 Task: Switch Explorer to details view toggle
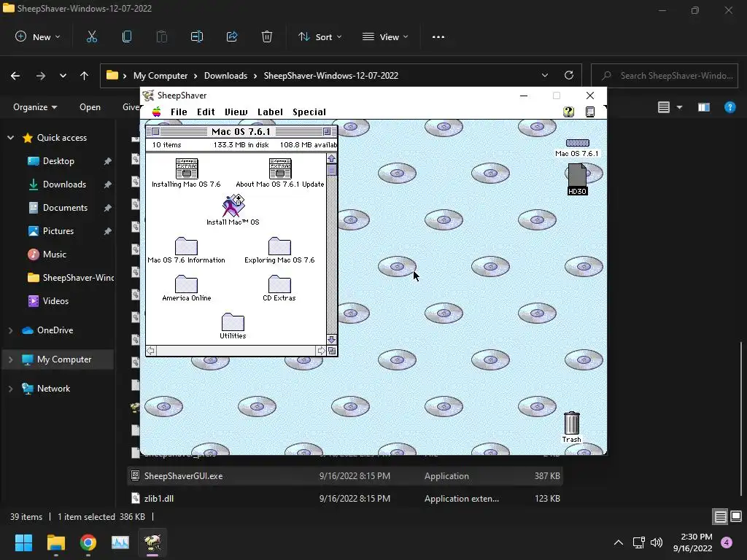[720, 517]
